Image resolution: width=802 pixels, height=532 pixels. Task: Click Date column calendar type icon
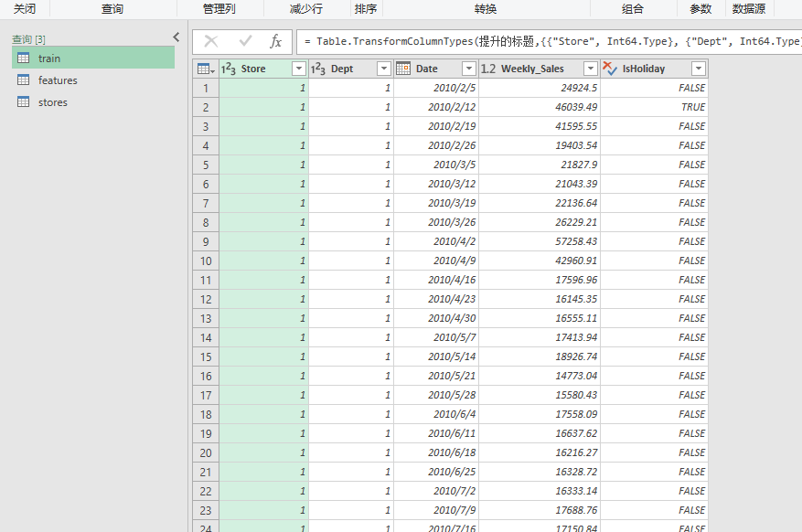tap(403, 68)
